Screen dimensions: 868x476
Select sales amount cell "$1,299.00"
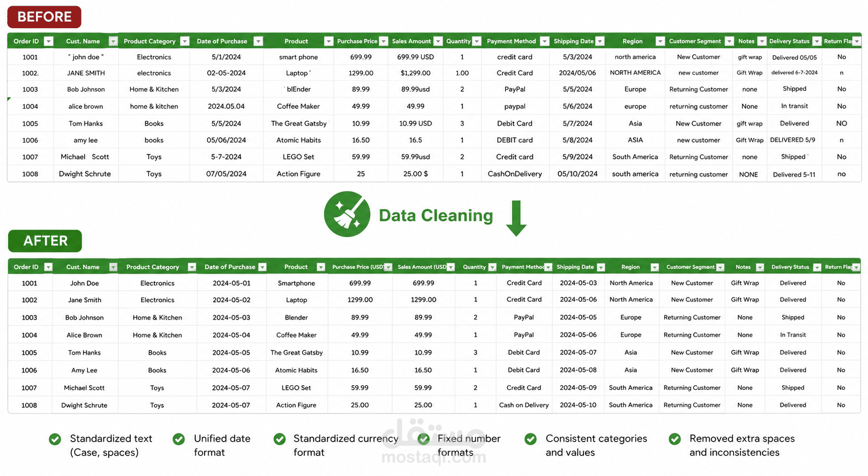point(415,73)
